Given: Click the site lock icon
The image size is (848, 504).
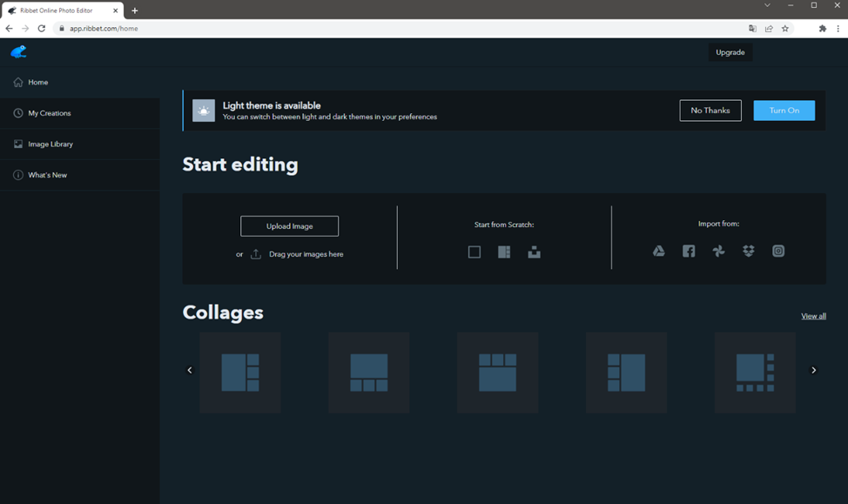Looking at the screenshot, I should click(62, 29).
